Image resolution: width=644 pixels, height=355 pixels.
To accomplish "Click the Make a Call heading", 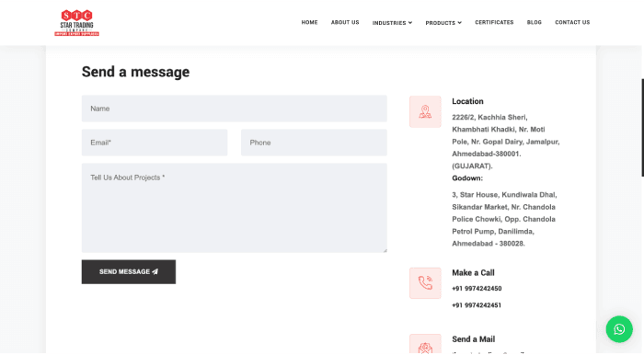I will (473, 273).
